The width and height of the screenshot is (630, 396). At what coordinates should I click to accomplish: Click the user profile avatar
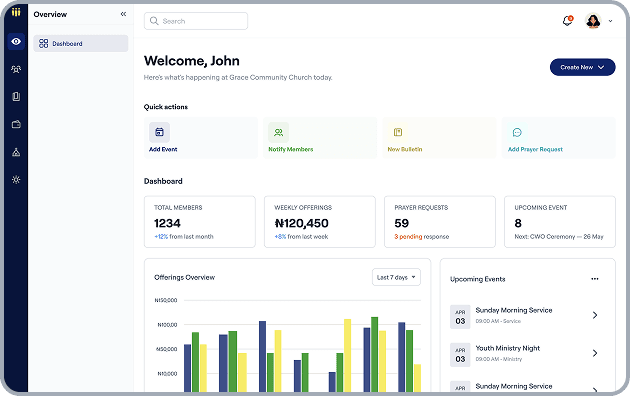tap(593, 21)
